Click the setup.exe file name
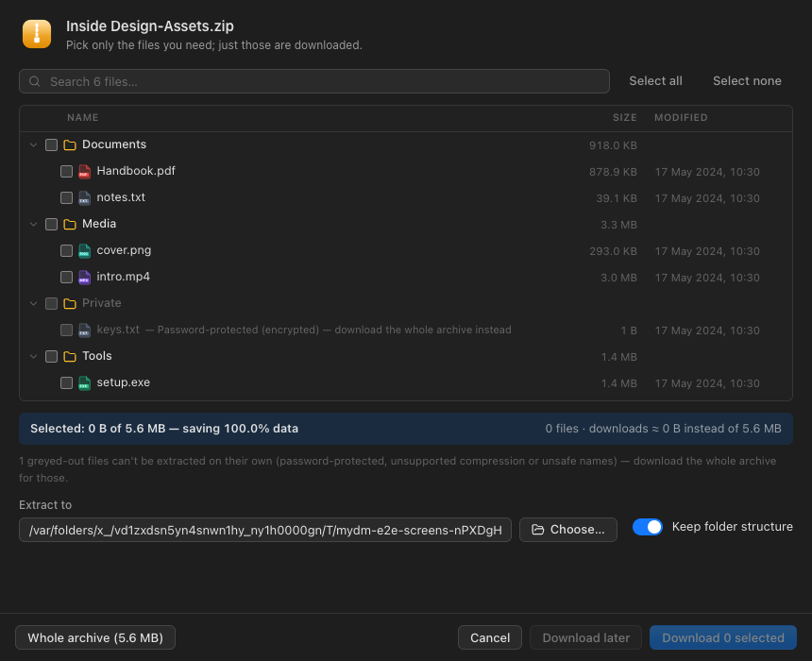This screenshot has height=661, width=812. (124, 382)
